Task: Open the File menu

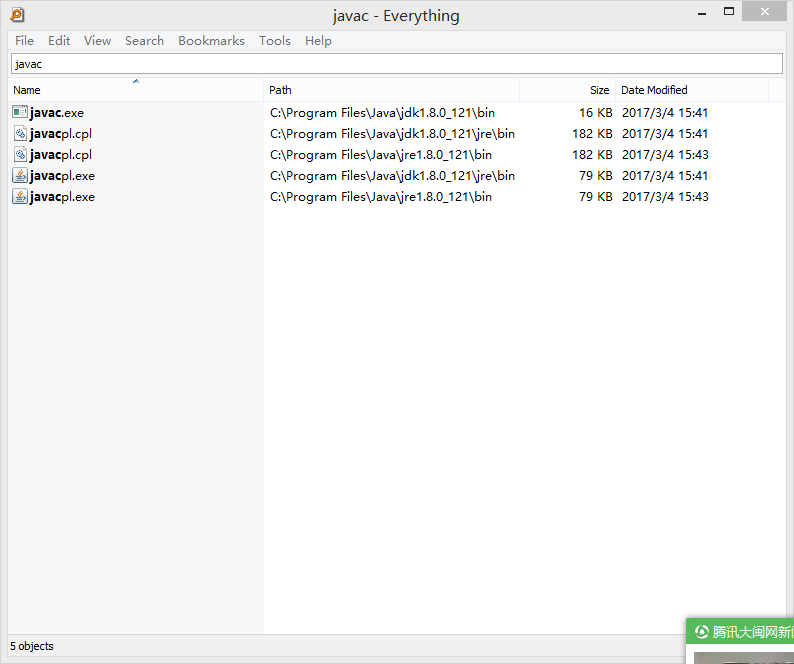Action: [x=24, y=41]
